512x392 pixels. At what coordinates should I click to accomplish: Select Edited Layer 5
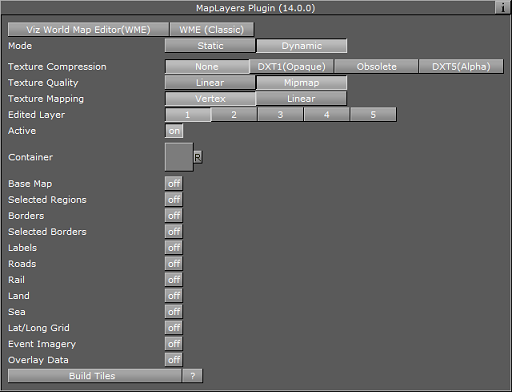(373, 115)
